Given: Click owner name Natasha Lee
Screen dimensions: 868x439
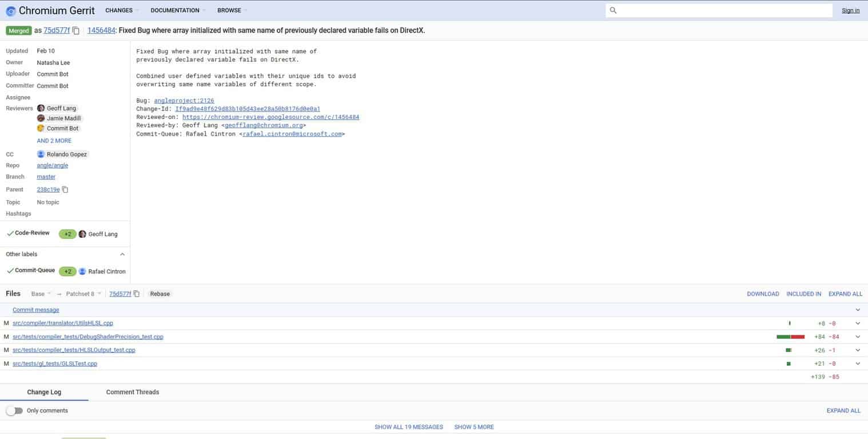Looking at the screenshot, I should (53, 63).
